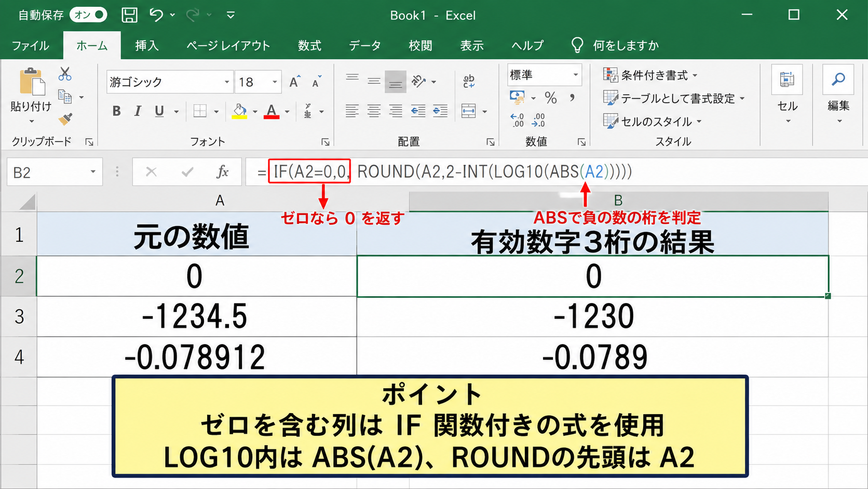This screenshot has height=489, width=868.
Task: Switch to the Review (校閲) tab
Action: [421, 46]
